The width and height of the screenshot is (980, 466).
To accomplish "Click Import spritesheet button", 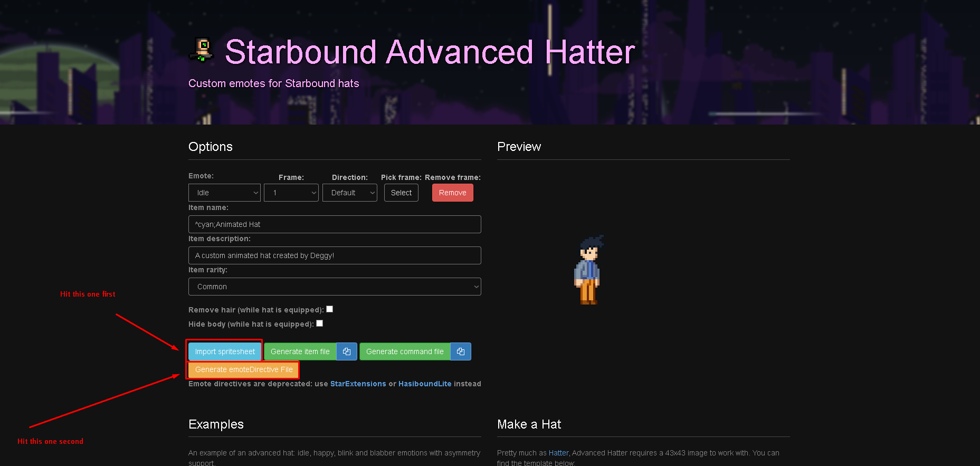I will (x=225, y=351).
